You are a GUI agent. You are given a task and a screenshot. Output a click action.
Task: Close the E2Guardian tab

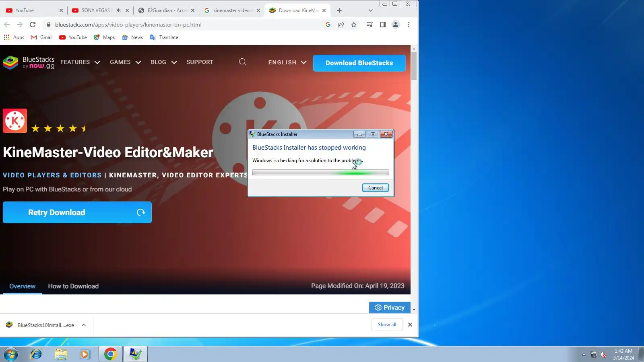[193, 10]
